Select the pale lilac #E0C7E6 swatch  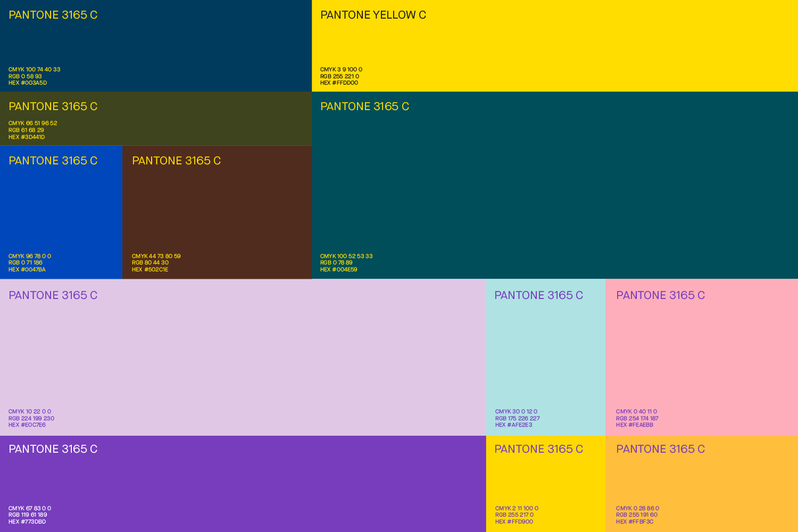pos(243,358)
